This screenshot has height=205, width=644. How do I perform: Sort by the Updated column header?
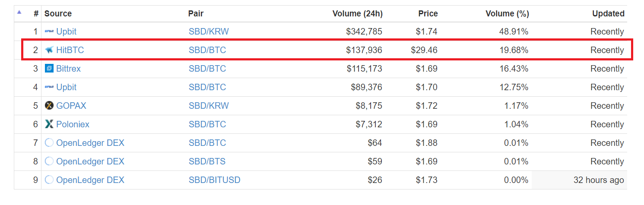pyautogui.click(x=608, y=14)
